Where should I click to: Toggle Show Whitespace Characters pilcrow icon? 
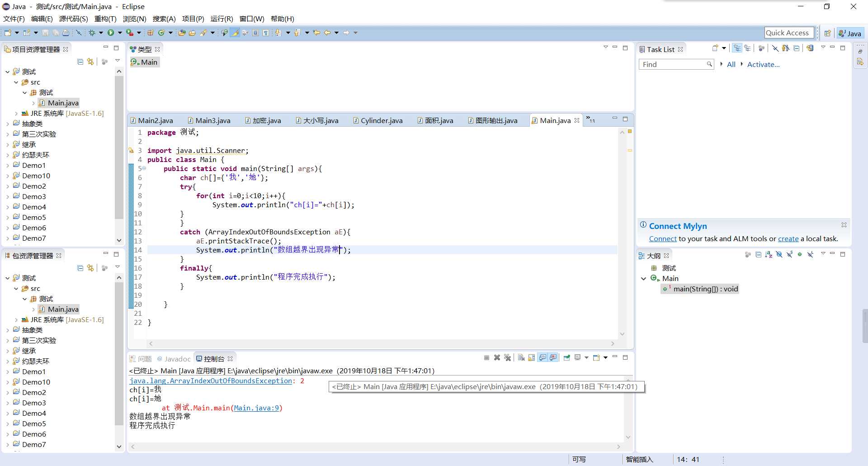click(x=266, y=33)
